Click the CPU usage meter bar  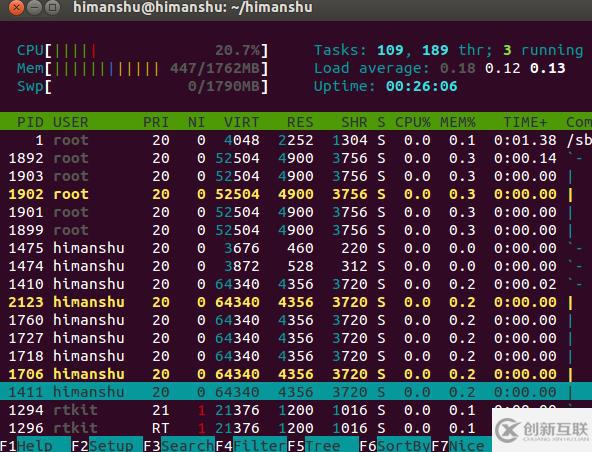coord(142,50)
